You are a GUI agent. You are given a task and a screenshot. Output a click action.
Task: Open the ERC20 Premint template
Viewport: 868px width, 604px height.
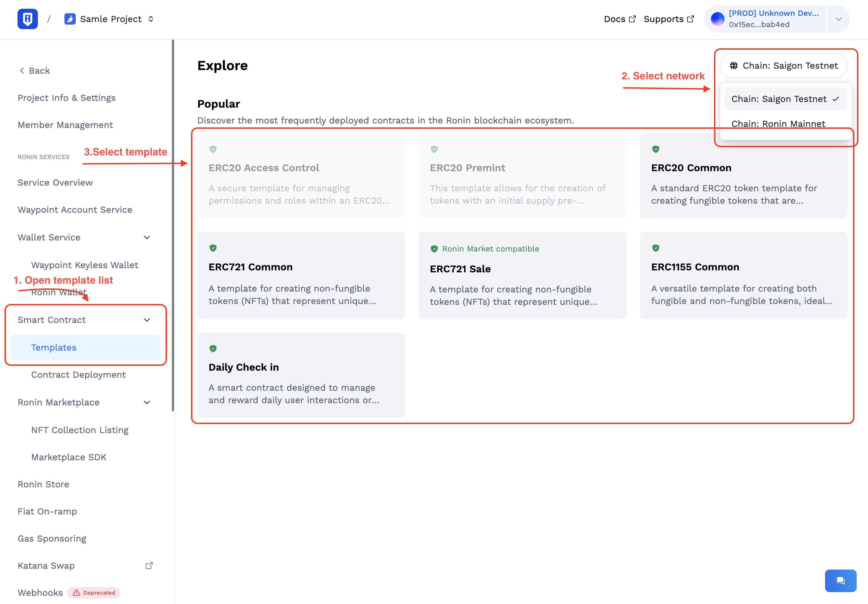(522, 176)
